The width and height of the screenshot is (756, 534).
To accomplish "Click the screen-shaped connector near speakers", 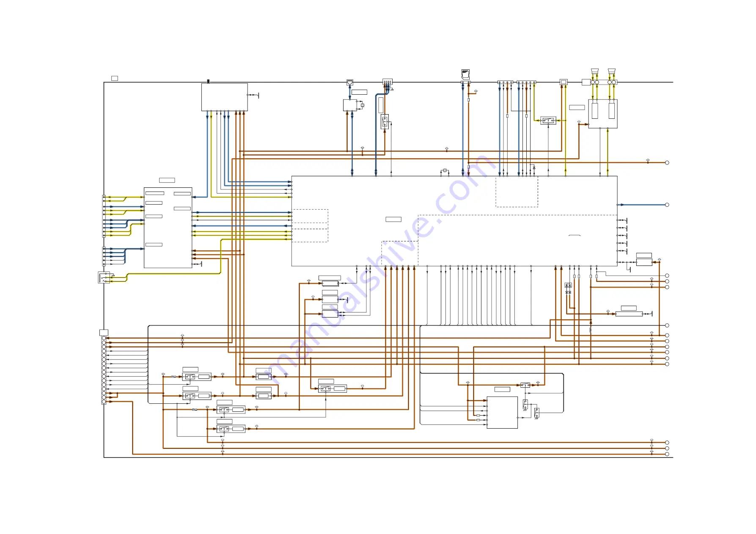I will (564, 82).
